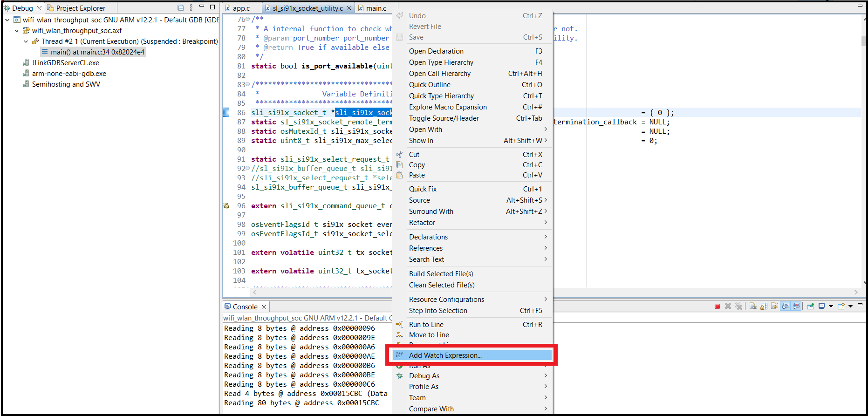Image resolution: width=868 pixels, height=416 pixels.
Task: Switch to the main.c editor tab
Action: [x=376, y=8]
